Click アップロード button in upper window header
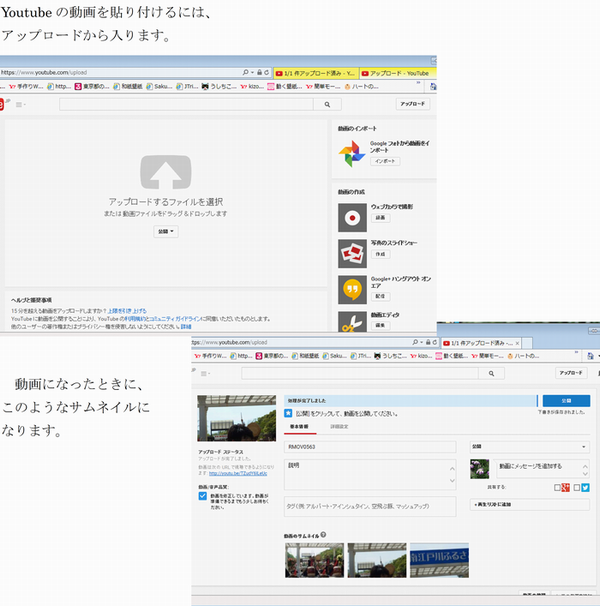This screenshot has height=606, width=600. (412, 104)
